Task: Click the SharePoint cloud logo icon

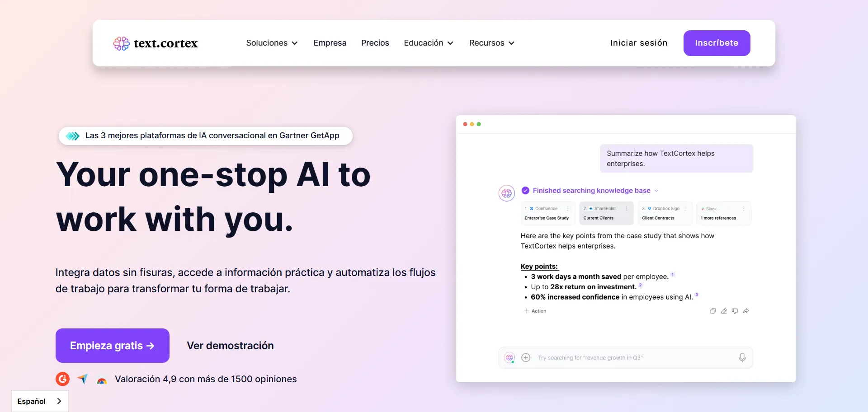Action: pos(591,209)
